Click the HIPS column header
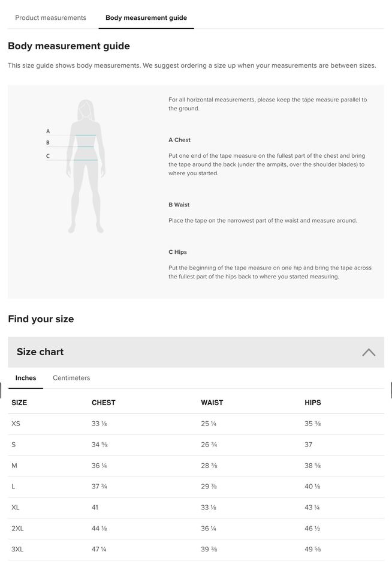This screenshot has width=392, height=576. (312, 403)
